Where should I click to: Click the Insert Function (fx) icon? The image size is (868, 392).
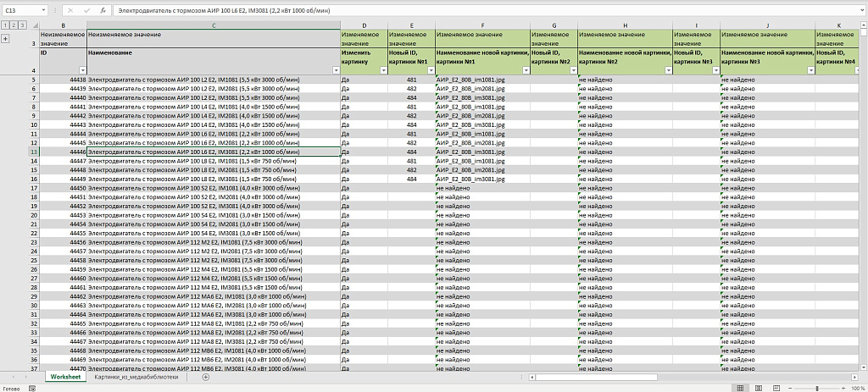click(x=103, y=10)
